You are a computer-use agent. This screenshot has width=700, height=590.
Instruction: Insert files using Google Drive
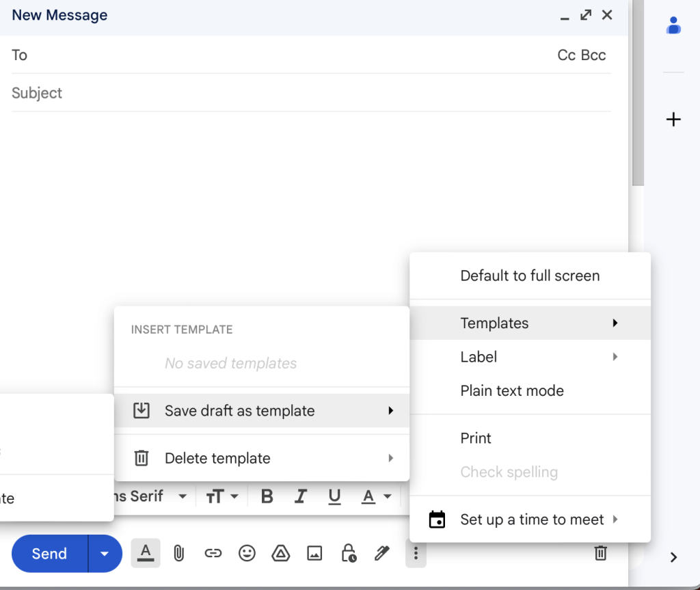(x=280, y=554)
